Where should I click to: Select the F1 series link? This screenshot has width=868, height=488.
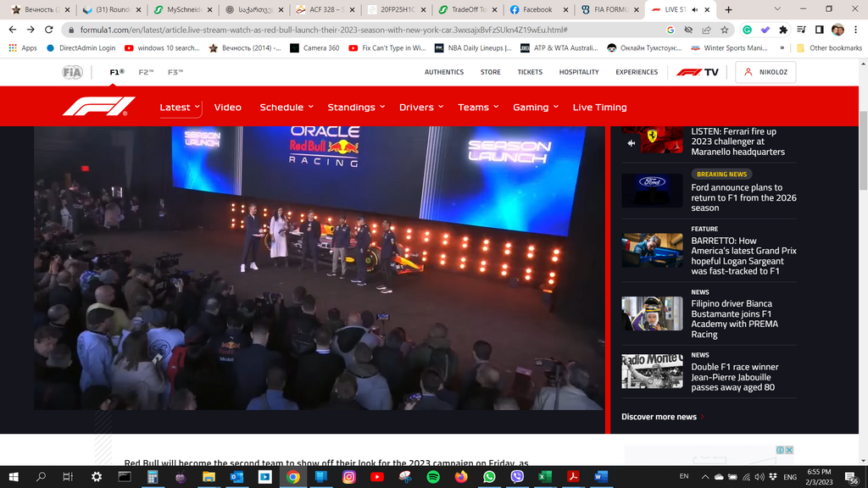click(x=117, y=72)
